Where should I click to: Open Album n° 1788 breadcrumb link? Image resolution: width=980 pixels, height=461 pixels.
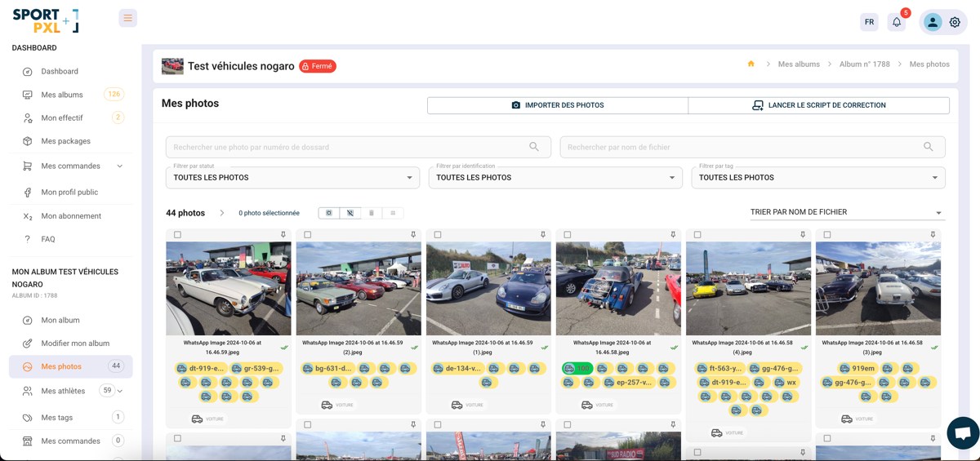(x=865, y=64)
